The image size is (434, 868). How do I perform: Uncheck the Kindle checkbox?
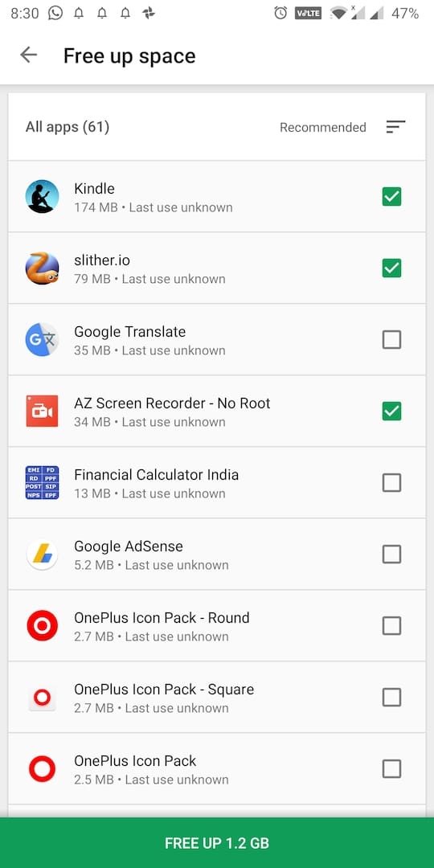pyautogui.click(x=391, y=197)
